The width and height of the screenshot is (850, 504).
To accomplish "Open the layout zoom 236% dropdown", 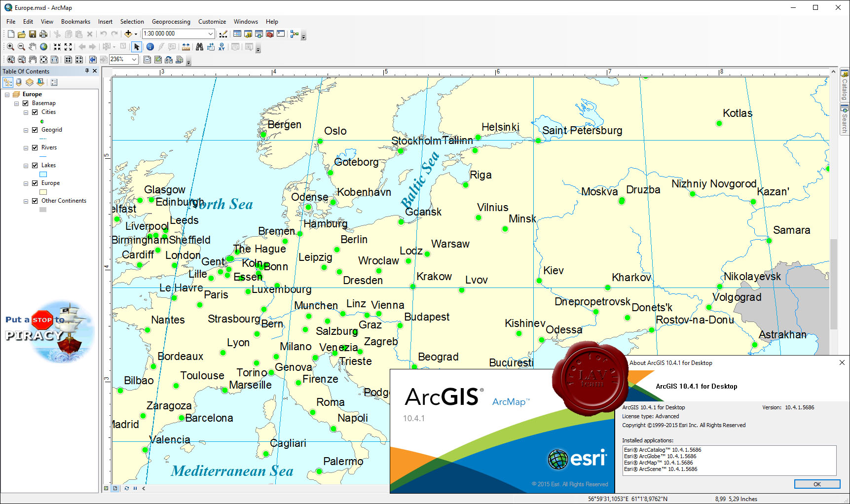I will 134,60.
